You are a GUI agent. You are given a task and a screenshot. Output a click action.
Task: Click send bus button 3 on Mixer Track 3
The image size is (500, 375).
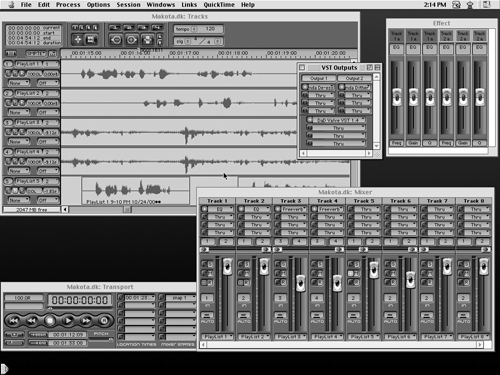280,241
